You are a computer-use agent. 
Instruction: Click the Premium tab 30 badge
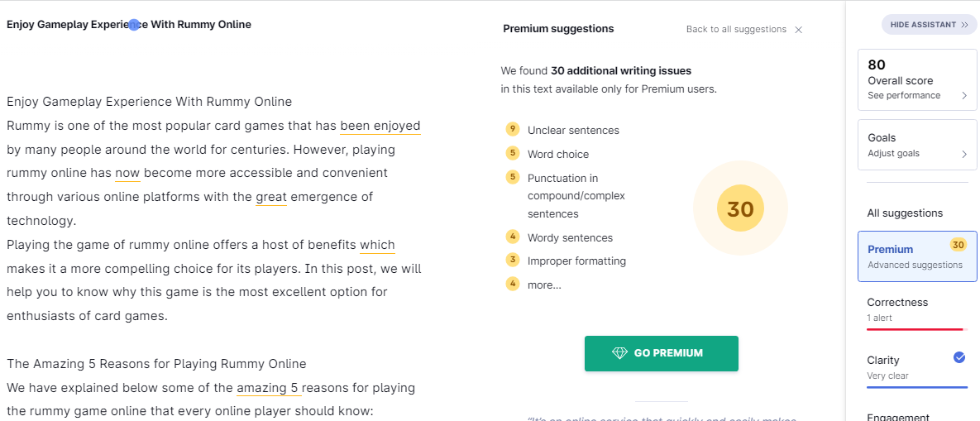click(x=958, y=244)
